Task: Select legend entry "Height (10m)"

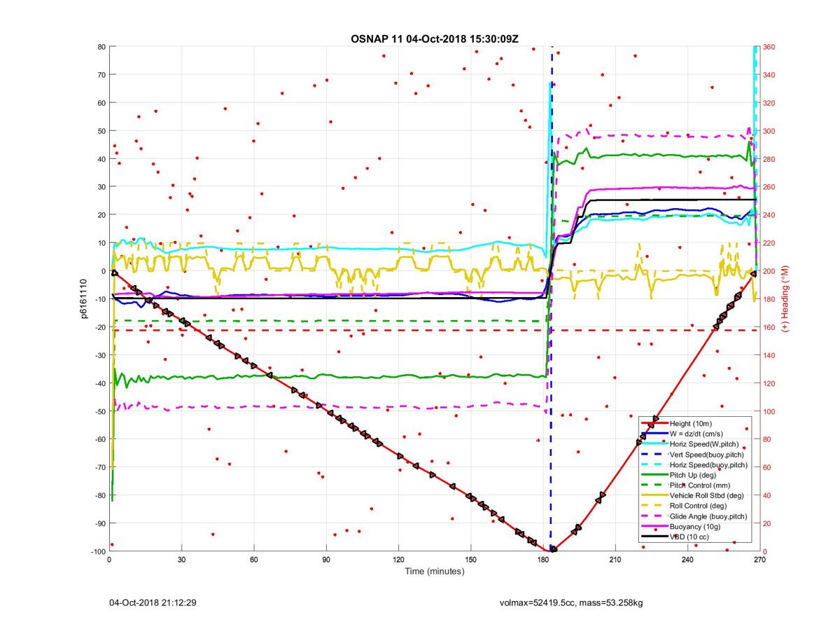Action: click(x=692, y=424)
